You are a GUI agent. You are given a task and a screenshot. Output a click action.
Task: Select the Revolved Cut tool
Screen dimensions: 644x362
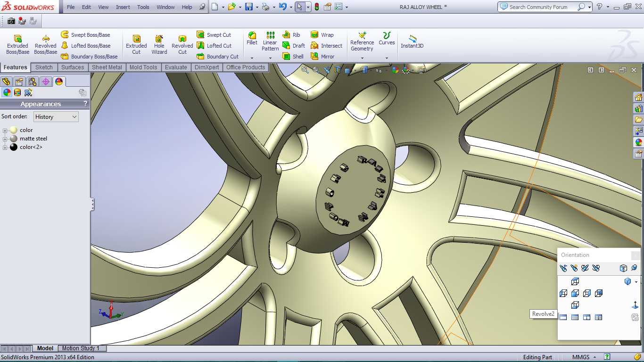click(182, 44)
